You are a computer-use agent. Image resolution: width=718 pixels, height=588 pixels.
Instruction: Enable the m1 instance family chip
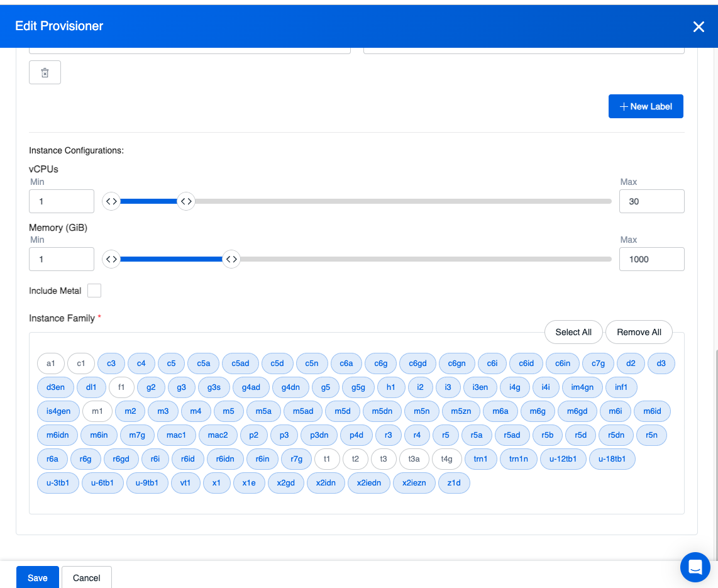97,411
